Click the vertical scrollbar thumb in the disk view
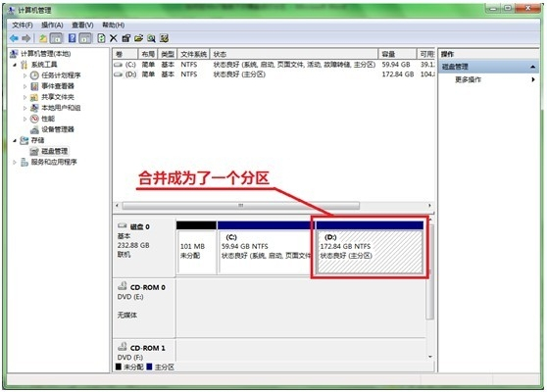The image size is (547, 392). 430,271
